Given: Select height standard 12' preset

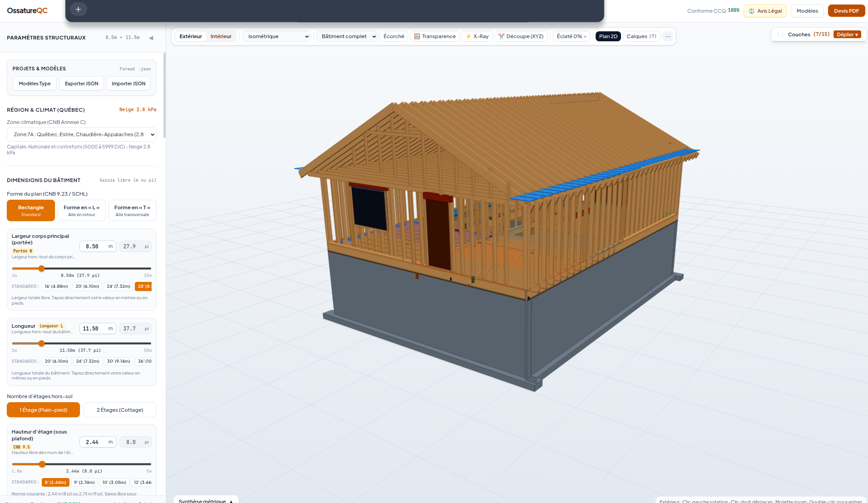Looking at the screenshot, I should (142, 483).
